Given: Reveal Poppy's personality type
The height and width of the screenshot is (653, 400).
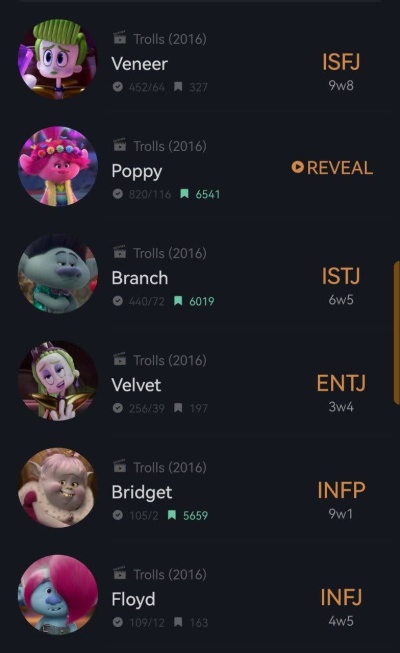Looking at the screenshot, I should [332, 167].
